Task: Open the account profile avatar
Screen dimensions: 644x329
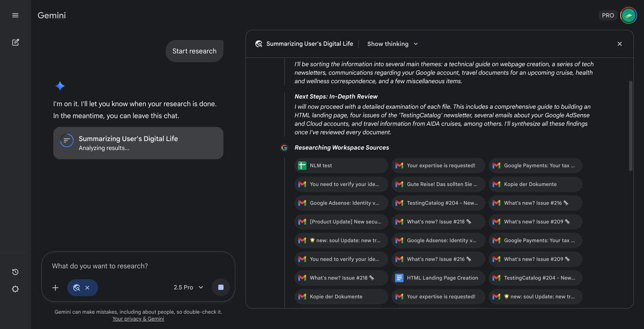Action: point(628,15)
